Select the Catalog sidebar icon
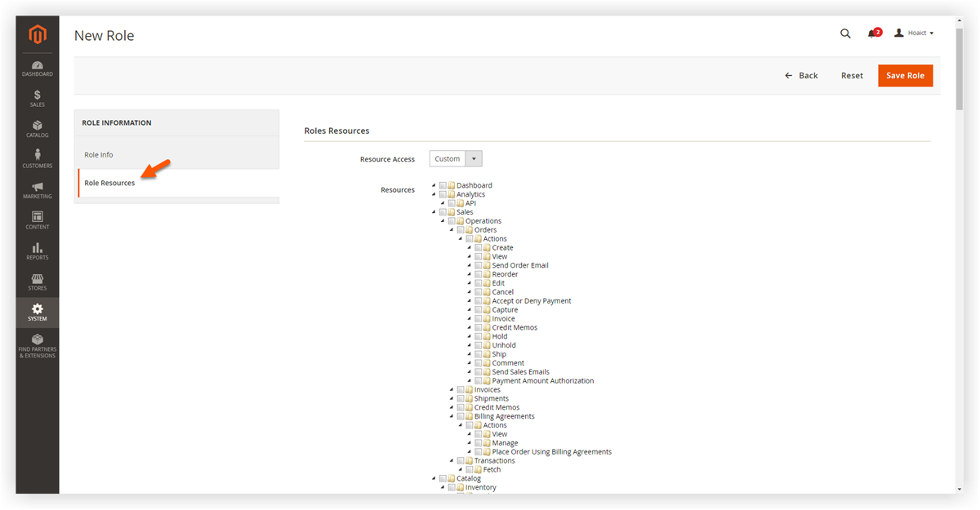Viewport: 980px width, 510px height. tap(37, 129)
